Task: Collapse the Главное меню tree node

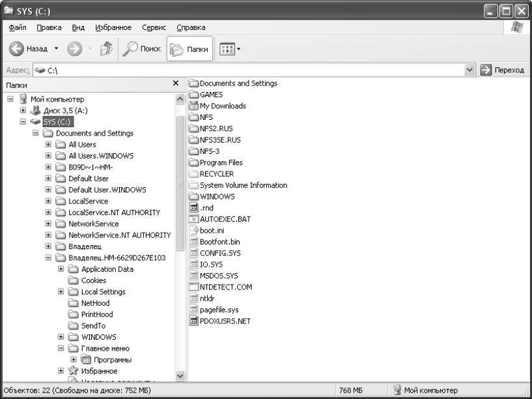Action: [61, 348]
